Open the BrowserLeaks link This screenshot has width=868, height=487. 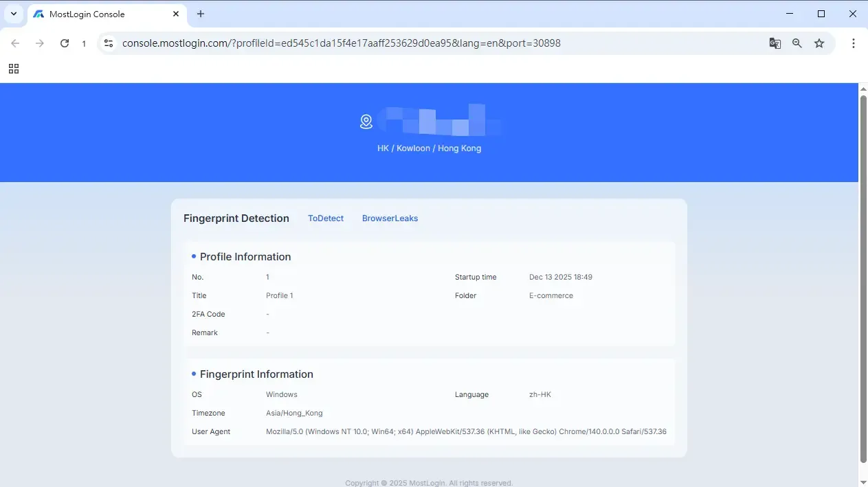coord(390,218)
